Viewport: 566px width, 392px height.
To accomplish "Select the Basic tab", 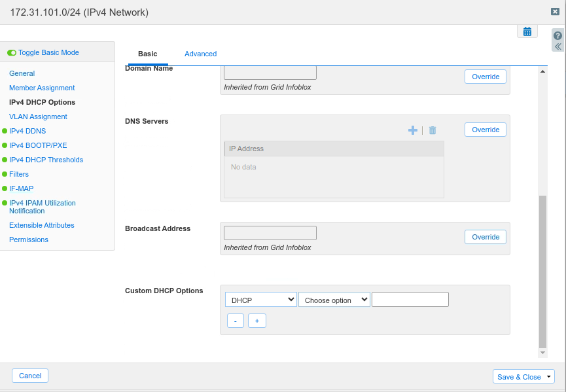I will [148, 54].
